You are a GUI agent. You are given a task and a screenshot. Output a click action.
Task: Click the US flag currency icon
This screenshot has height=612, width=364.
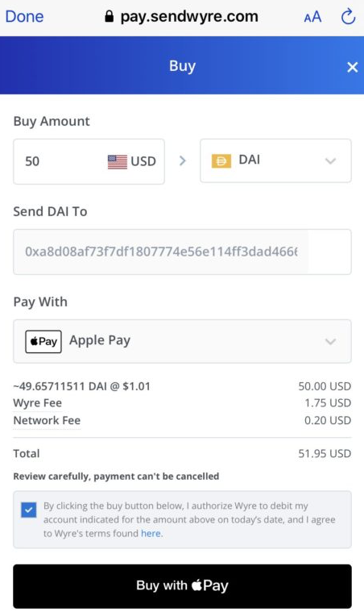click(118, 161)
